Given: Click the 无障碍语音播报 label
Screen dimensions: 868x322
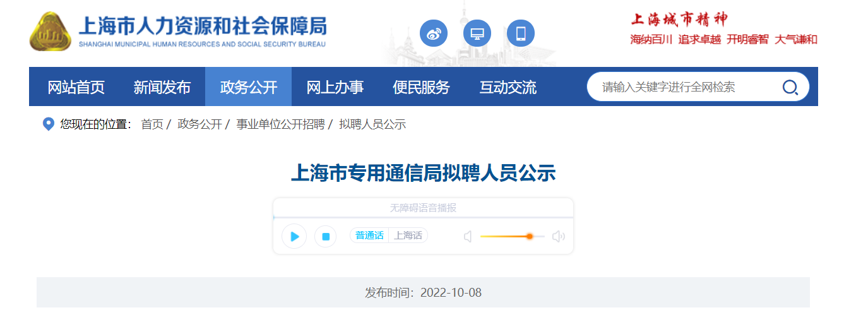Looking at the screenshot, I should [x=423, y=208].
